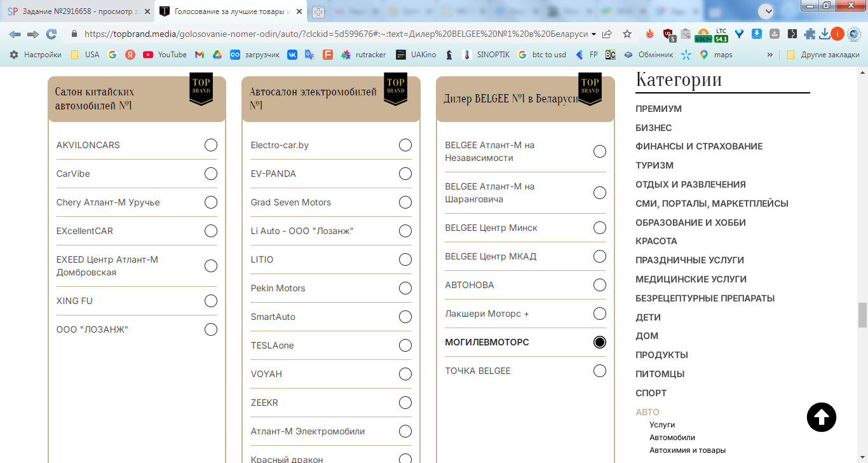
Task: Vote for Electro-car.by radio button
Action: [405, 145]
